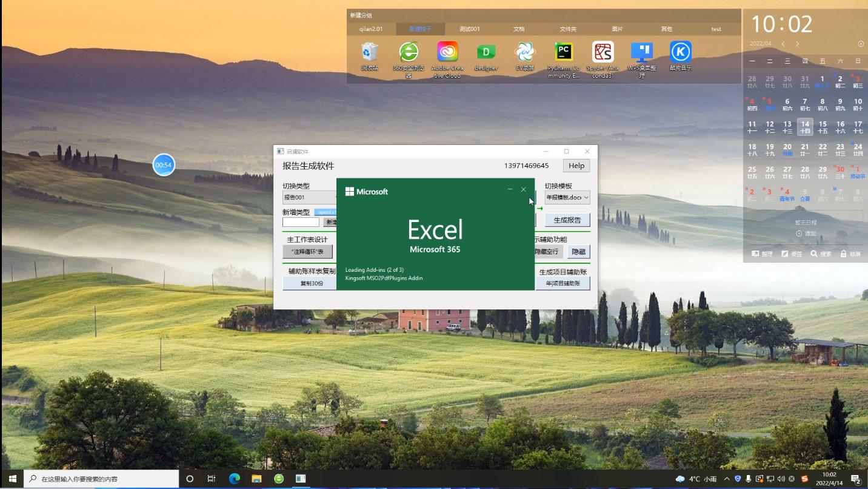Image resolution: width=868 pixels, height=489 pixels.
Task: Open the blue K music player icon
Action: coord(680,53)
